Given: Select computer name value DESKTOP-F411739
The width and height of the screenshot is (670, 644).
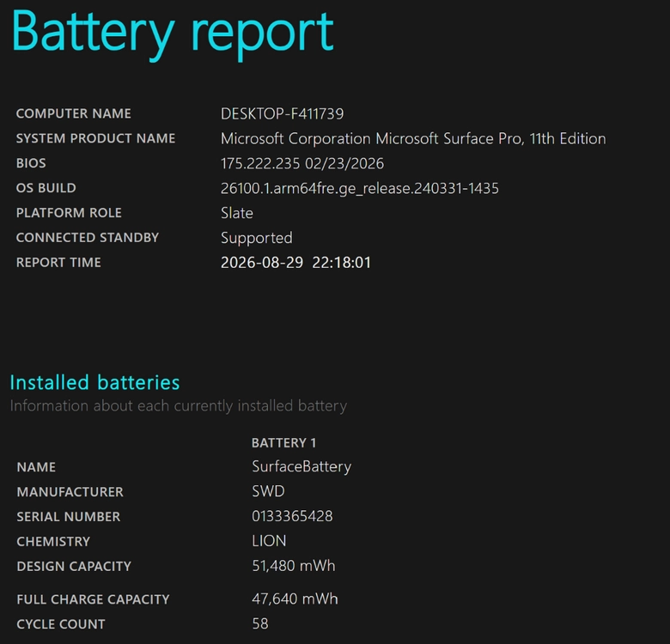Looking at the screenshot, I should point(282,113).
